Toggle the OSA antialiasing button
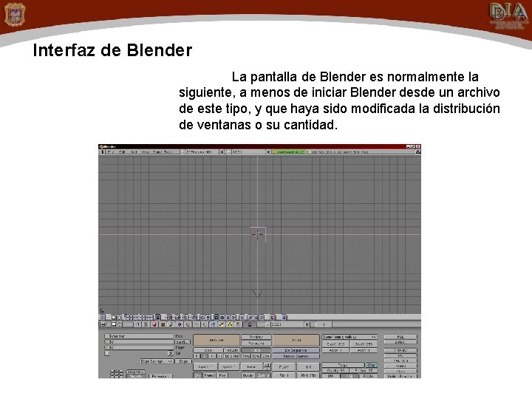 (208, 350)
